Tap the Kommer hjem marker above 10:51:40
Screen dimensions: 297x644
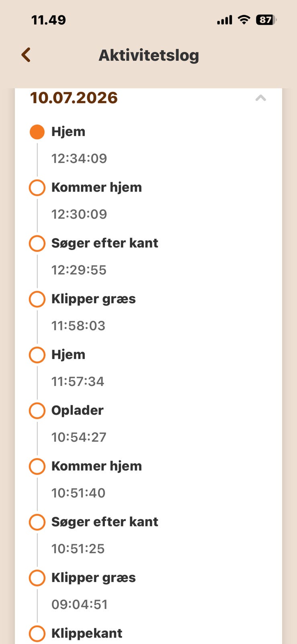point(37,466)
